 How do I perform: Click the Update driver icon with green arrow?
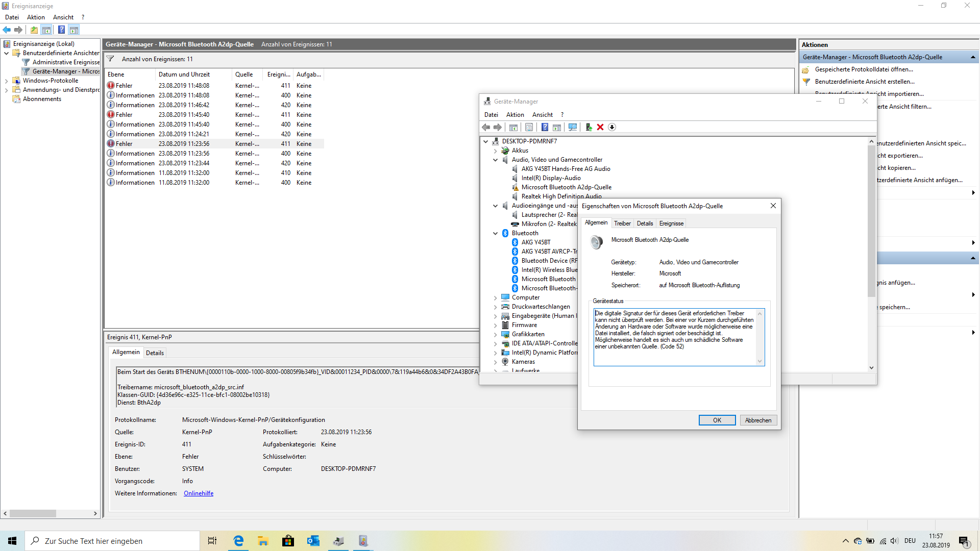click(x=589, y=127)
